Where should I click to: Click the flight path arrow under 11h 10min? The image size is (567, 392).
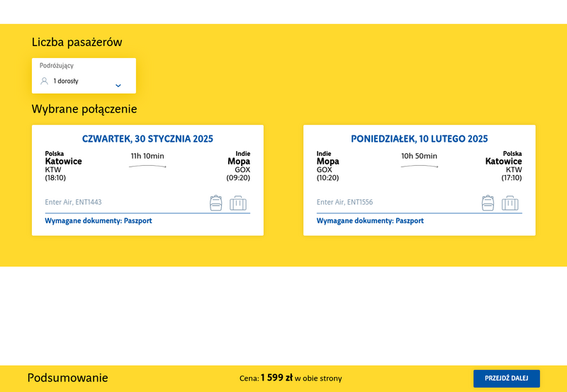[x=147, y=167]
